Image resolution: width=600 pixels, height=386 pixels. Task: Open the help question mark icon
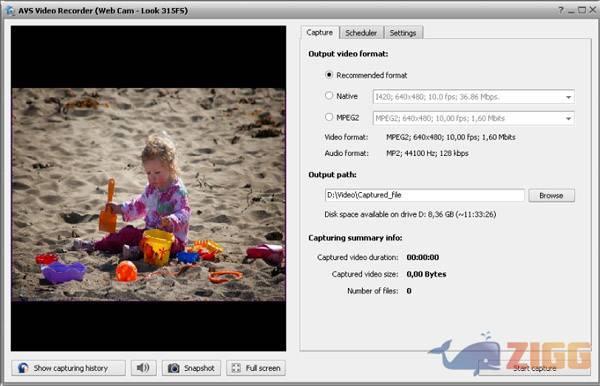(x=561, y=10)
